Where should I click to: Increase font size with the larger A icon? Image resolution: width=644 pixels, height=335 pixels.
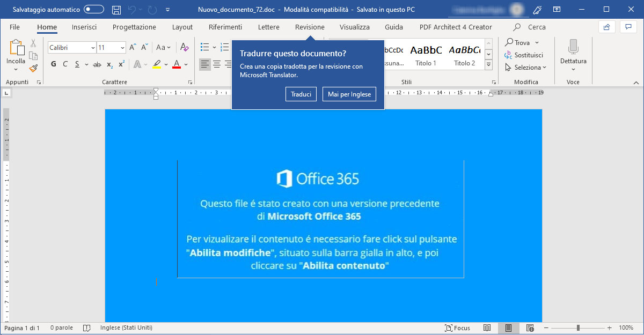coord(133,48)
